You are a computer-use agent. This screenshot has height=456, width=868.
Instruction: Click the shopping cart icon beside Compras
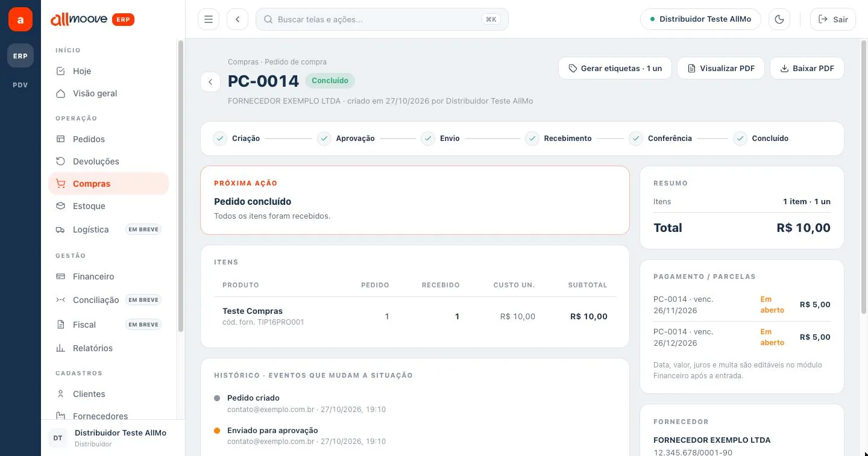click(60, 184)
